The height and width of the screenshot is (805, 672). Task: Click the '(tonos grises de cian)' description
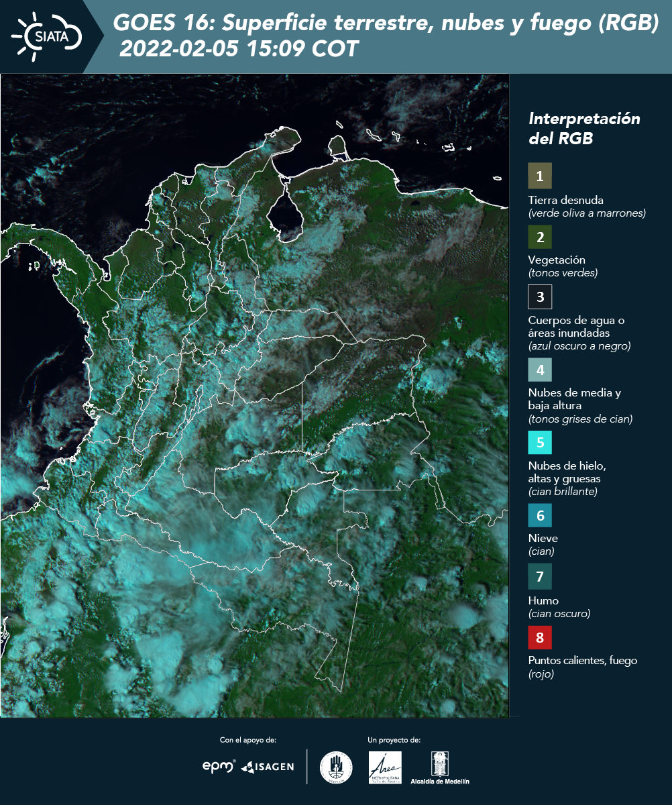click(x=580, y=419)
